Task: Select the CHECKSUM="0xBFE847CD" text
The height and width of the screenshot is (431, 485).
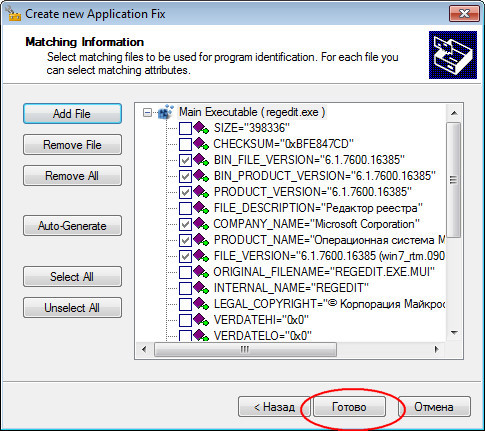Action: (283, 144)
